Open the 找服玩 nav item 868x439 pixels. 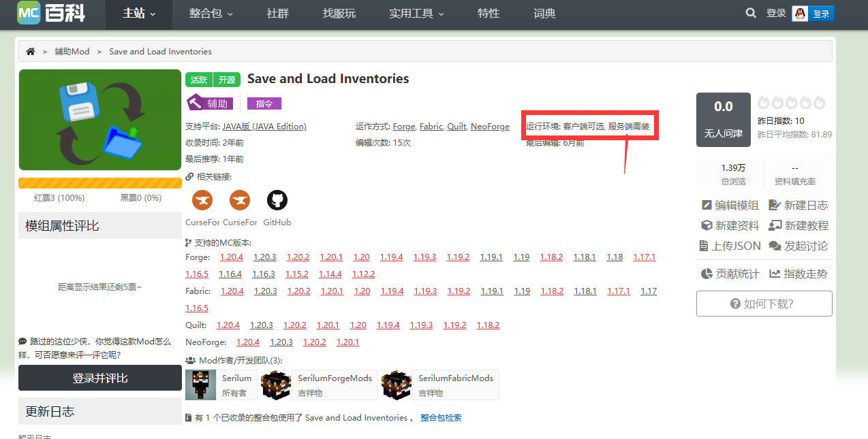pos(339,14)
